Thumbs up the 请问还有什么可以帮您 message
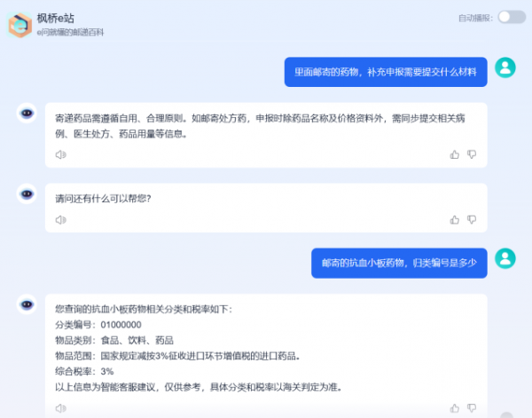 (455, 219)
